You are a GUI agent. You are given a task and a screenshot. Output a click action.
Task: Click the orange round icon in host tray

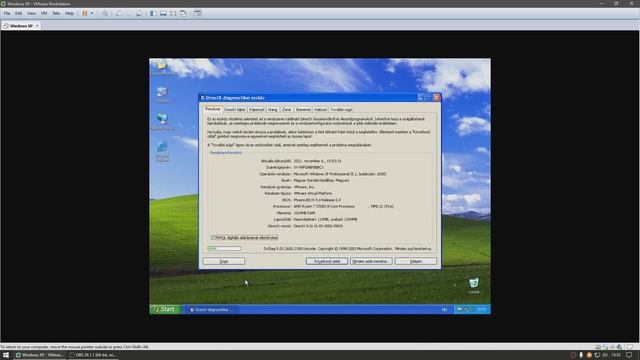click(x=589, y=355)
